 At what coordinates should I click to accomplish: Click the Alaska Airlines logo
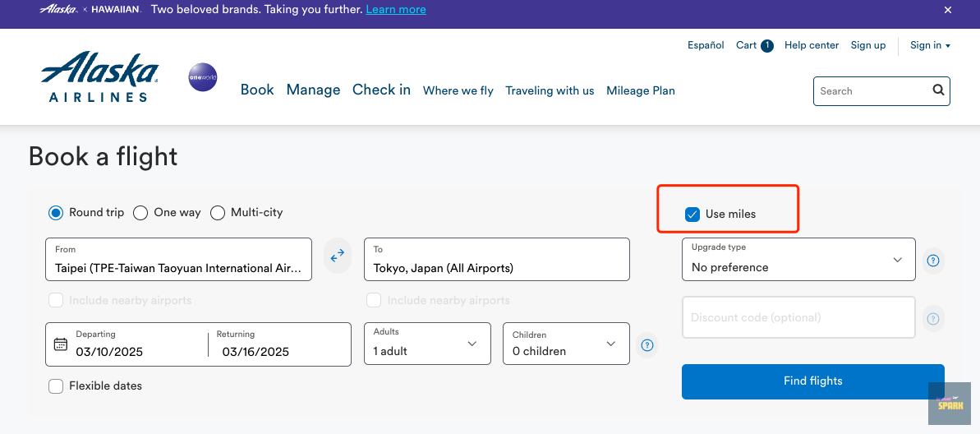pos(99,77)
